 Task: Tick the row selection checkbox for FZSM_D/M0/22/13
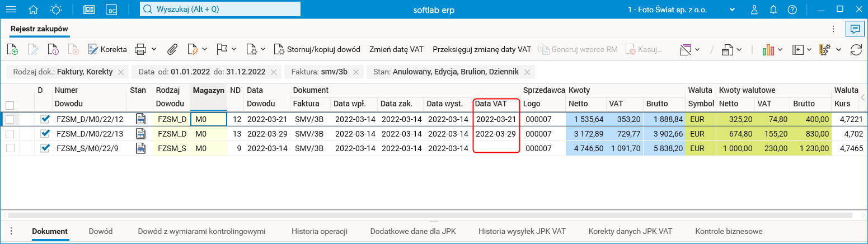(x=10, y=134)
